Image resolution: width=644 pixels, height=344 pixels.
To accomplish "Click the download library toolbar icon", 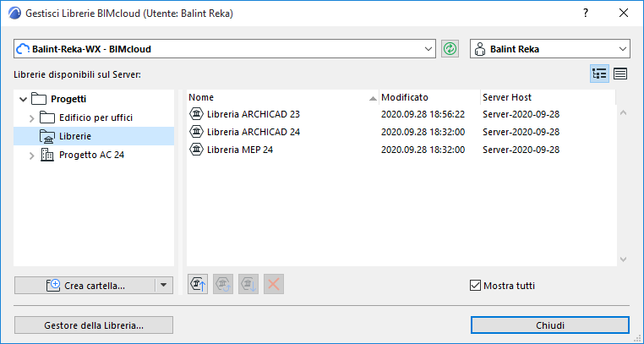I will point(248,284).
